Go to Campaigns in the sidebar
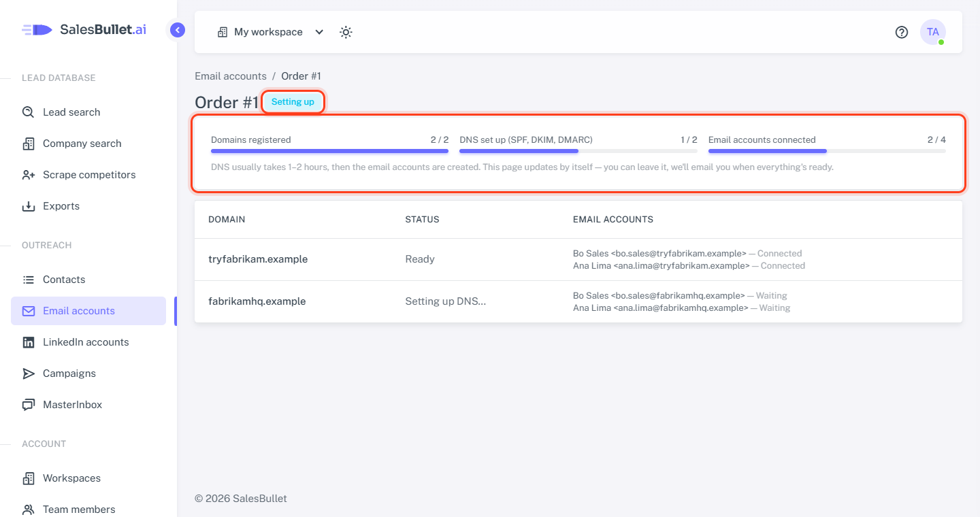This screenshot has width=980, height=517. (x=88, y=373)
